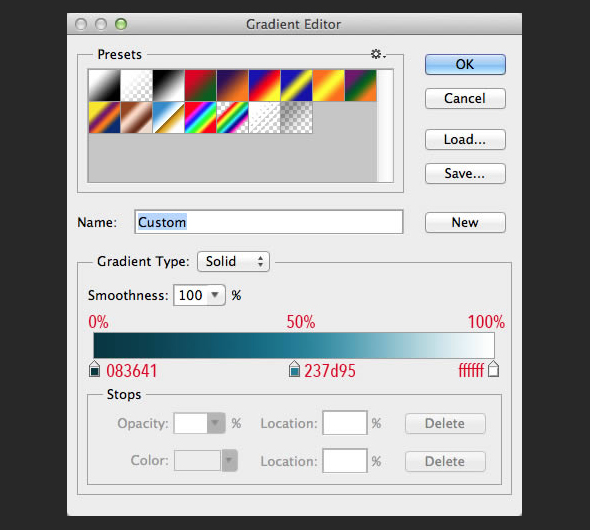Image resolution: width=590 pixels, height=530 pixels.
Task: Click the Load... button
Action: point(465,140)
